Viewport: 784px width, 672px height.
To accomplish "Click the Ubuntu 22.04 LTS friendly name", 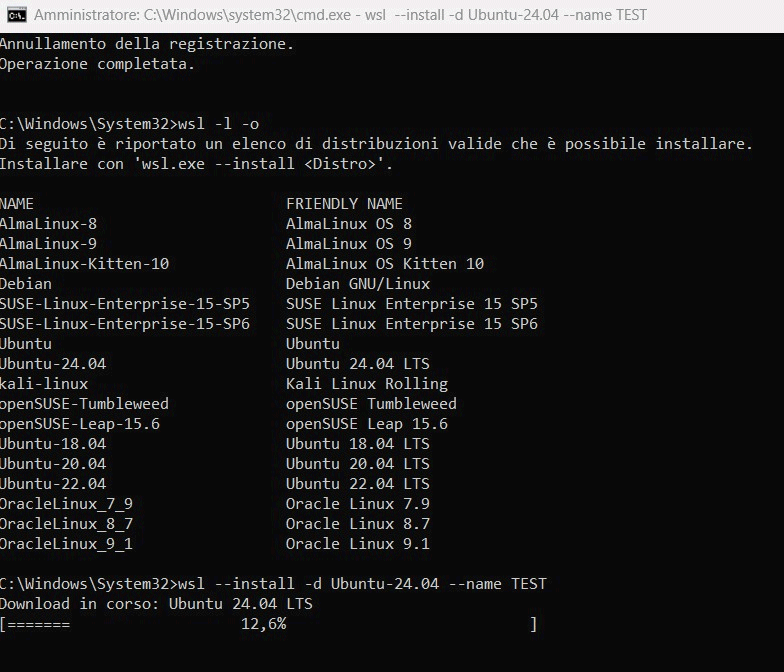I will [357, 484].
